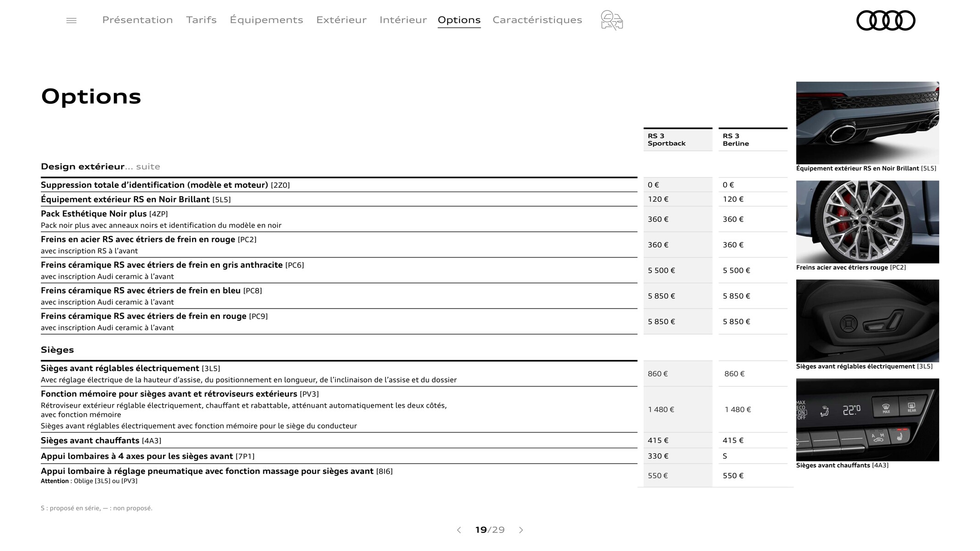The height and width of the screenshot is (551, 980).
Task: Click the 'Sièges' section heading
Action: tap(57, 350)
